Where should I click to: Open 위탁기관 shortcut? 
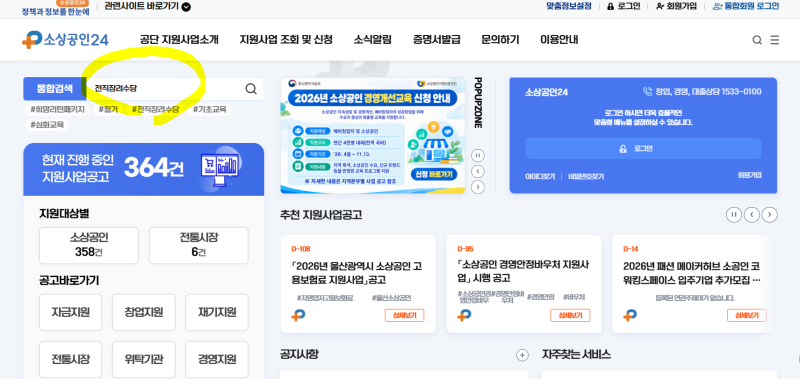coord(144,360)
